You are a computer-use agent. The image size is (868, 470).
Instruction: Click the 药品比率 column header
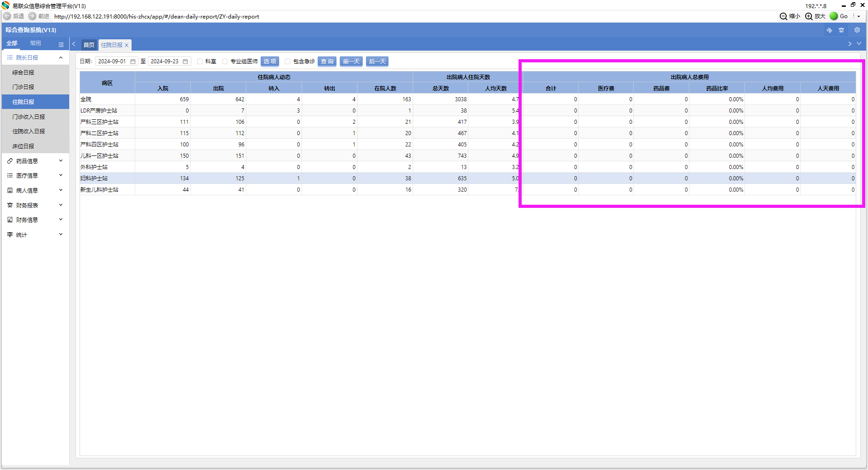[717, 89]
